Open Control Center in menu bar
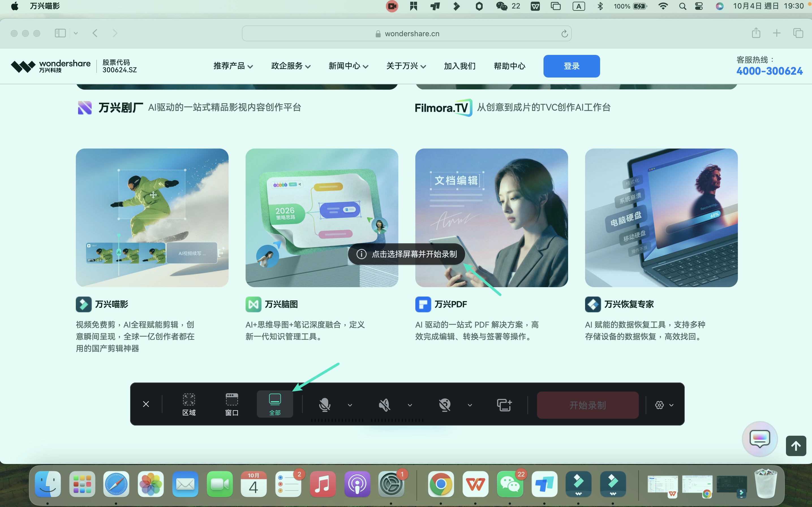 click(x=699, y=6)
